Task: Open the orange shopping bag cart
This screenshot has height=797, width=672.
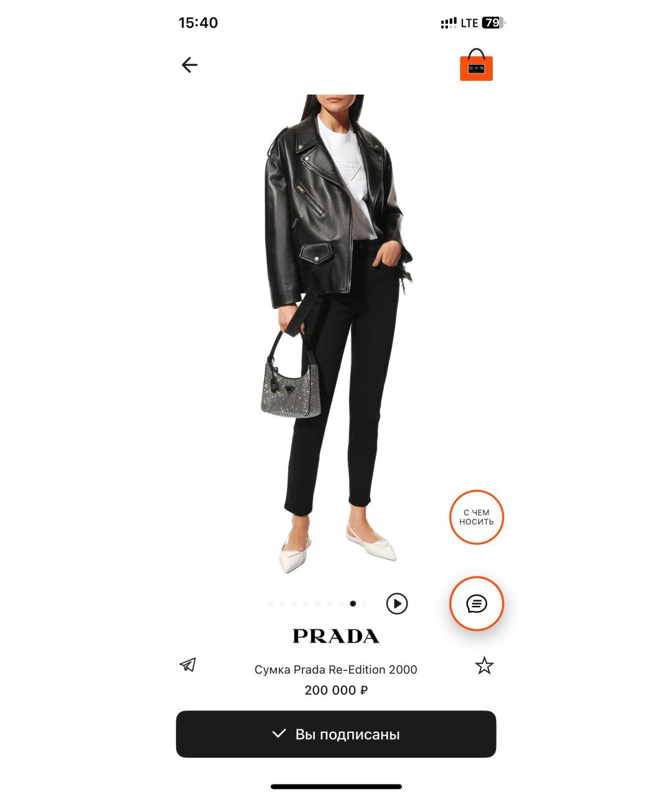Action: [x=477, y=65]
